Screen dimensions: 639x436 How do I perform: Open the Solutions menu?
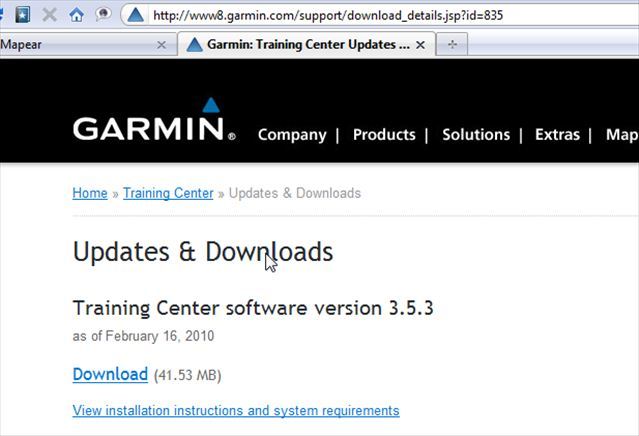click(476, 134)
